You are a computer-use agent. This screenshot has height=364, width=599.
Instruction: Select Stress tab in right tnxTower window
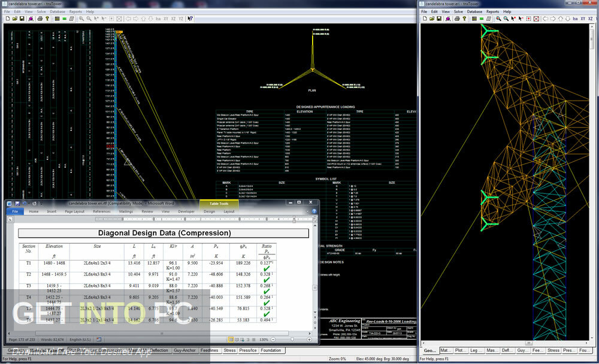(553, 350)
